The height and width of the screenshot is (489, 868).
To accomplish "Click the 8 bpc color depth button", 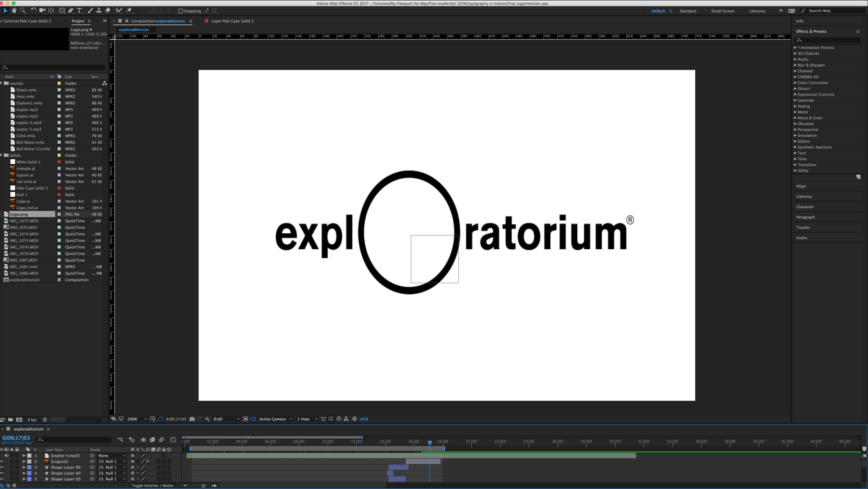I will tap(32, 420).
